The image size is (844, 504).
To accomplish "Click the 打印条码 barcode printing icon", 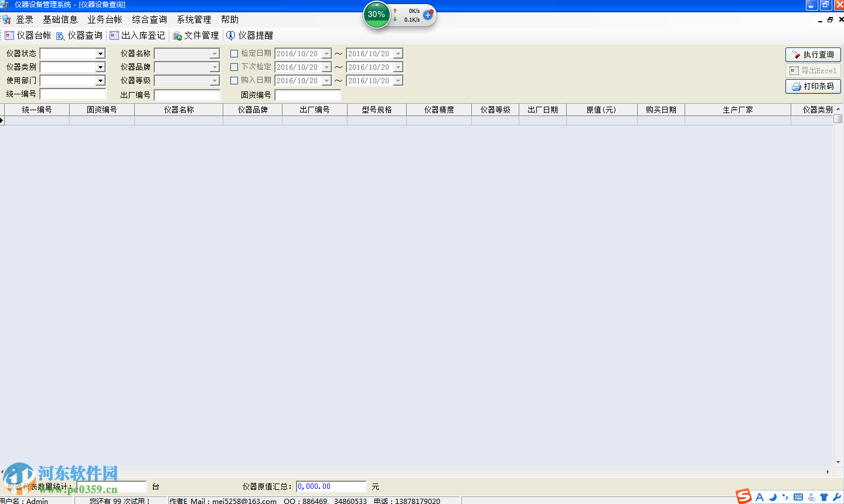I will 813,86.
